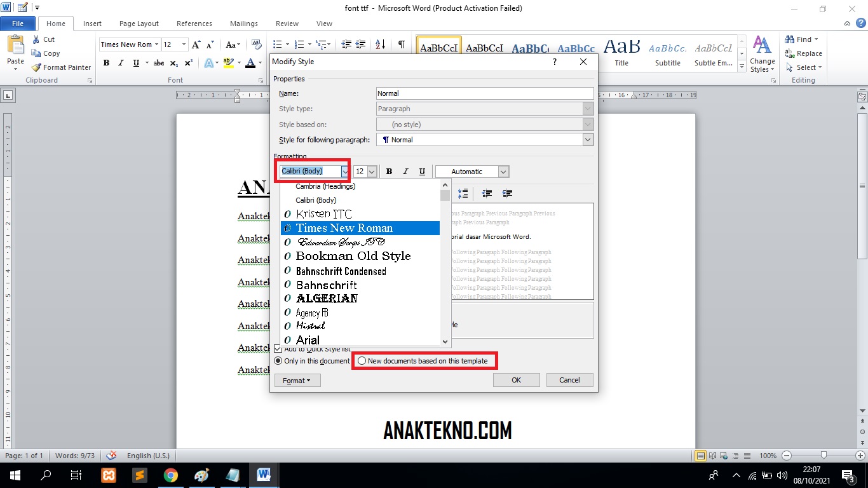Click Increase Indent icon in Modify Style dialog
The width and height of the screenshot is (868, 488).
(507, 193)
